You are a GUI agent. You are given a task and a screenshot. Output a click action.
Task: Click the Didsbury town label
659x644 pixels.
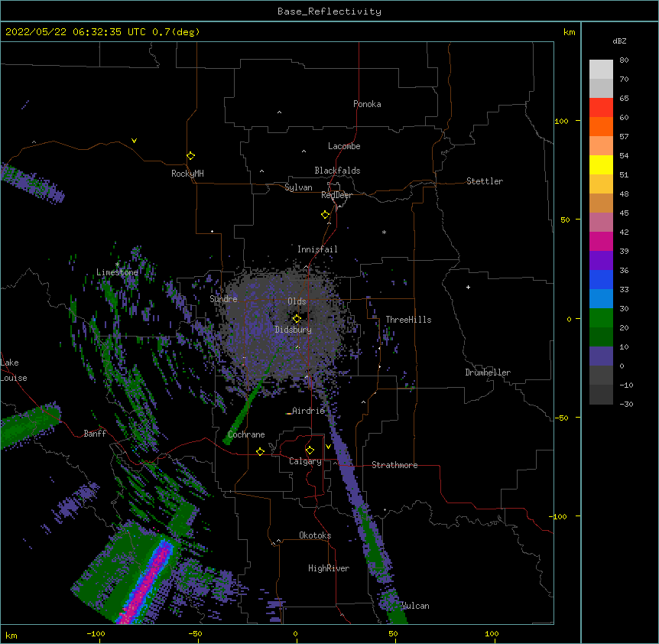coord(294,330)
